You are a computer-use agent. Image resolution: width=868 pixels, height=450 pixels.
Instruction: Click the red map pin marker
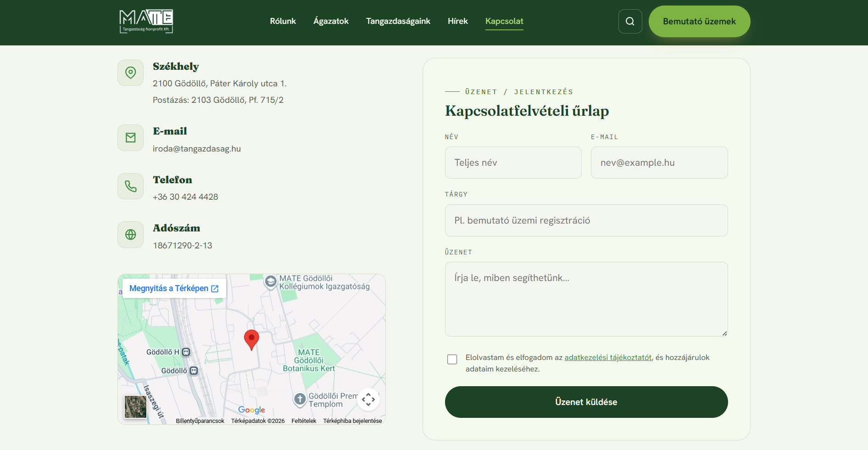point(251,340)
